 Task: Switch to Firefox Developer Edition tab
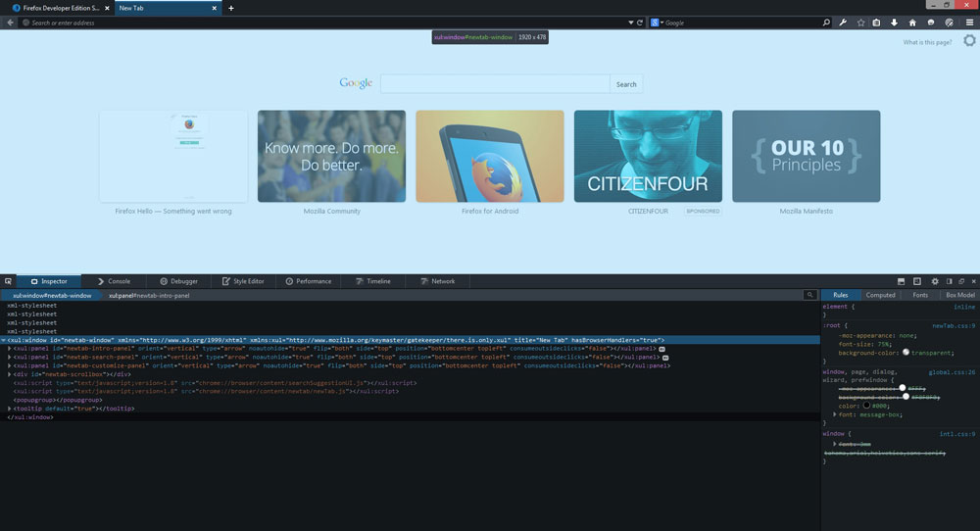pyautogui.click(x=60, y=8)
